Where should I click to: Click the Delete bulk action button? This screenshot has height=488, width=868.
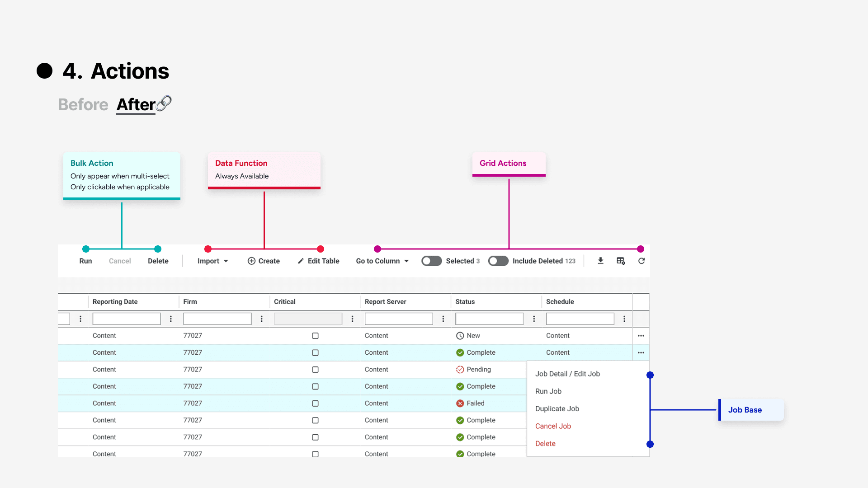click(158, 261)
